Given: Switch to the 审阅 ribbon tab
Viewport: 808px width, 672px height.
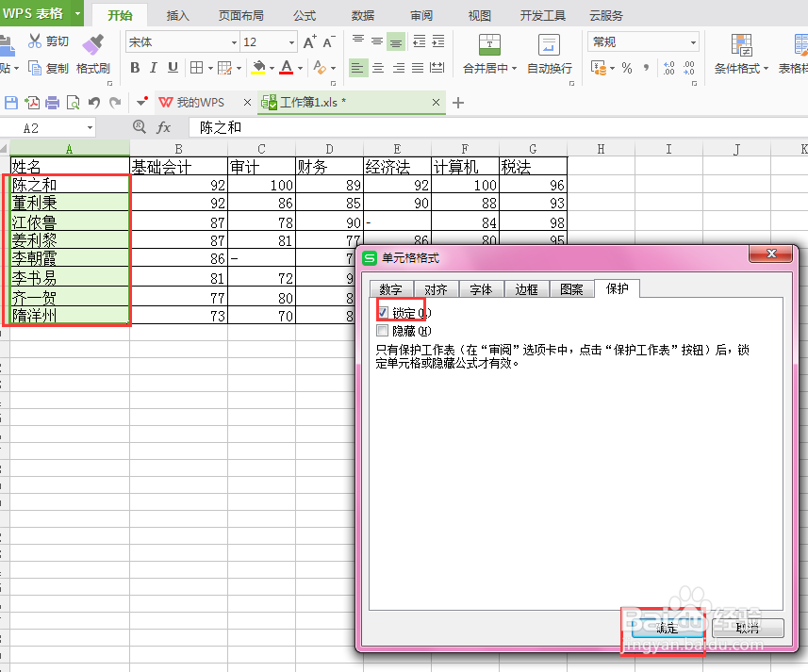Looking at the screenshot, I should (420, 14).
